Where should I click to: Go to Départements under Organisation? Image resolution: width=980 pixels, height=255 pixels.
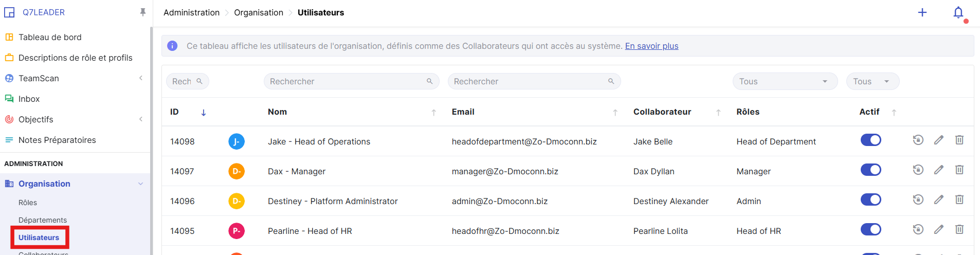[43, 220]
